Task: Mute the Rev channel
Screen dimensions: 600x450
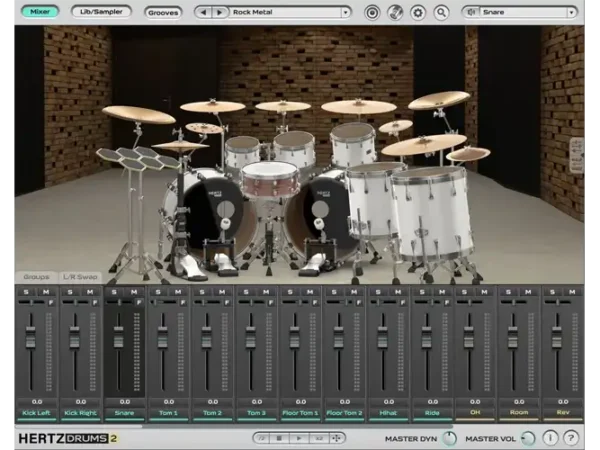Action: (572, 292)
